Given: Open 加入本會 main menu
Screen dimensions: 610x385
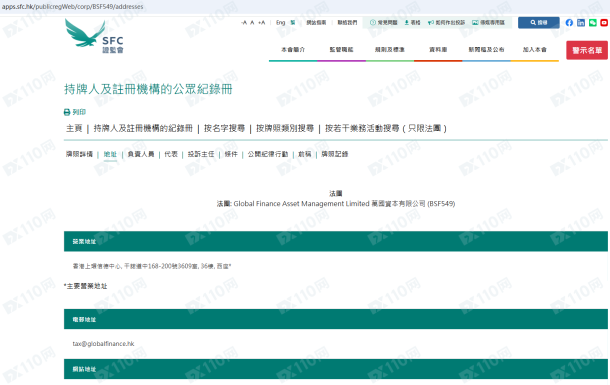Looking at the screenshot, I should tap(535, 50).
